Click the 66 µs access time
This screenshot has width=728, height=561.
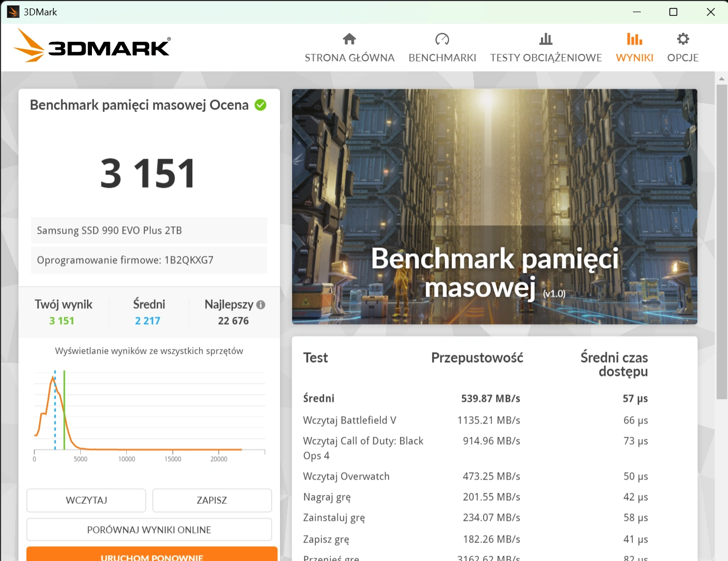(636, 420)
